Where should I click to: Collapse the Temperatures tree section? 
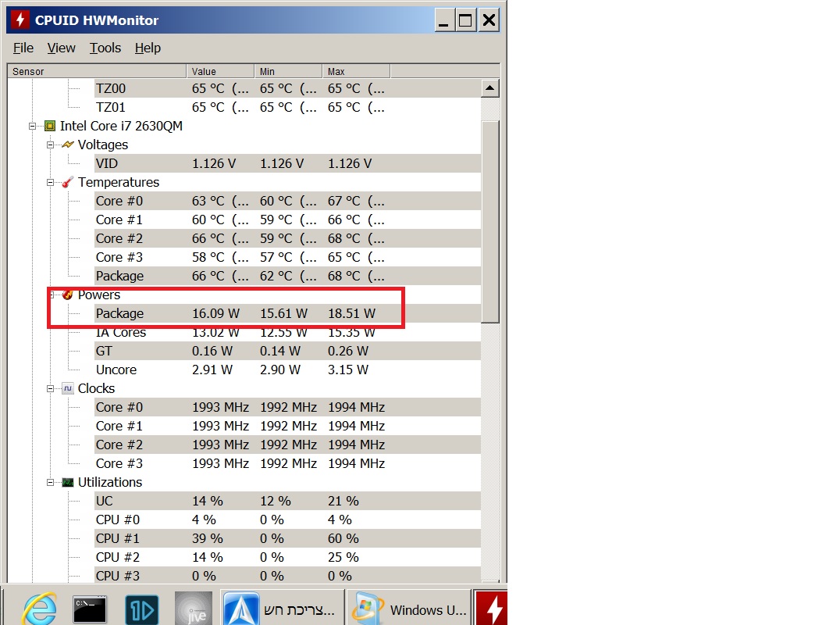(x=51, y=182)
